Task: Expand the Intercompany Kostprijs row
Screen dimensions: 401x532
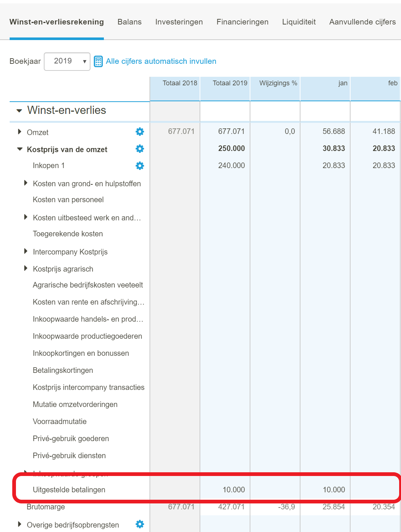Action: [x=26, y=251]
